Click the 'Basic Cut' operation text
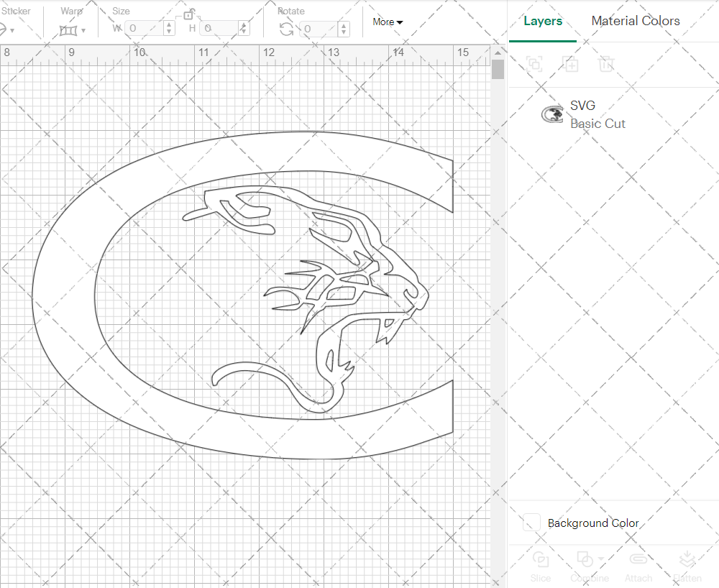Image resolution: width=719 pixels, height=588 pixels. tap(597, 124)
